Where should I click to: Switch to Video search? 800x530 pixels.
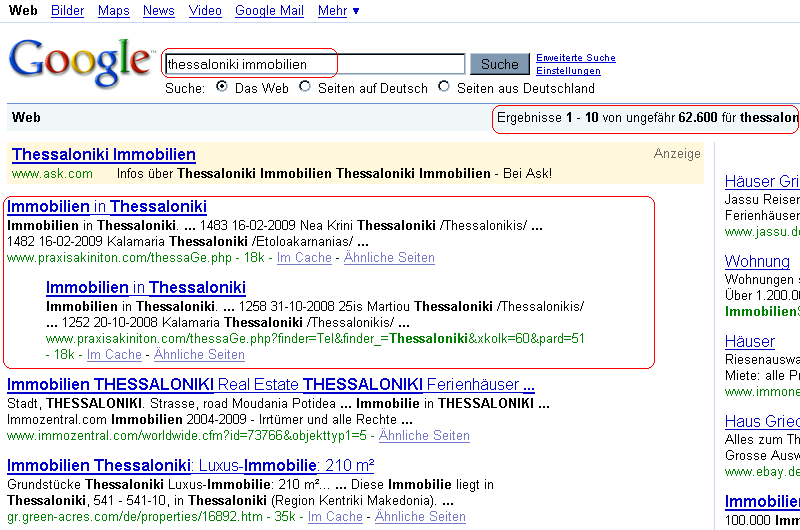tap(205, 11)
